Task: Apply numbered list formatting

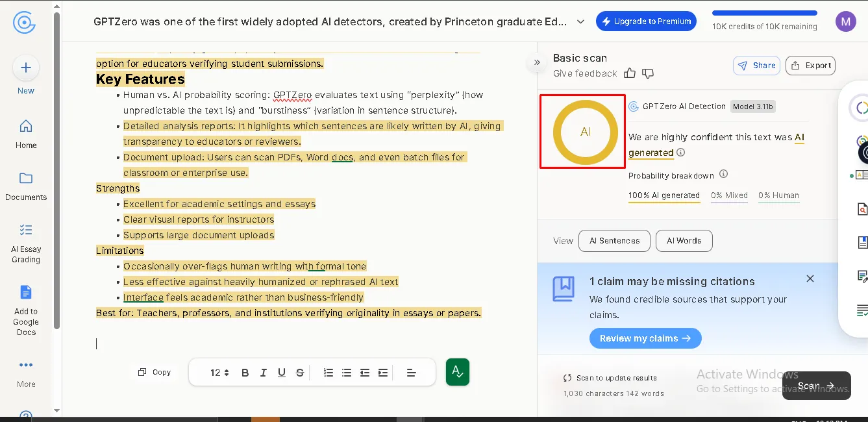Action: click(329, 373)
